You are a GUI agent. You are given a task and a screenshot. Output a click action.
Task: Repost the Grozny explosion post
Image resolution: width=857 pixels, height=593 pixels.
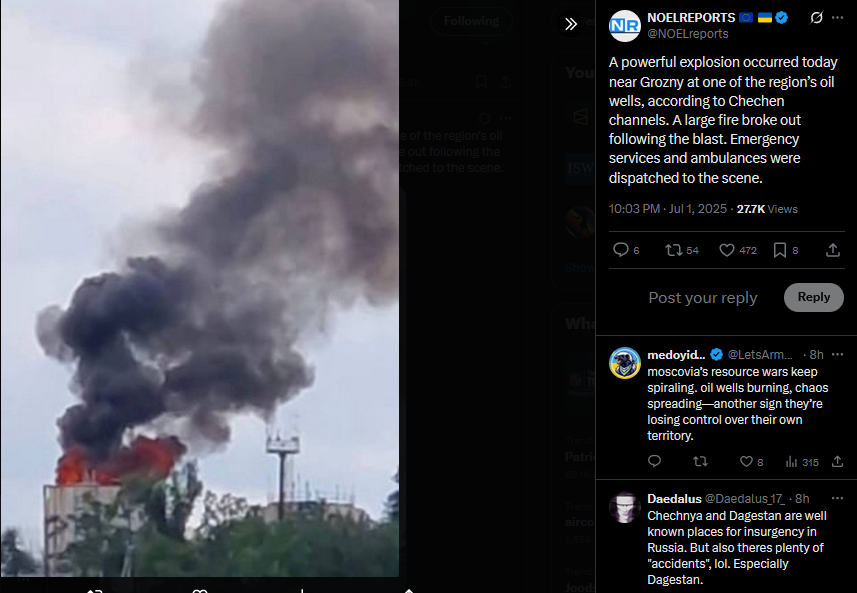pyautogui.click(x=673, y=250)
